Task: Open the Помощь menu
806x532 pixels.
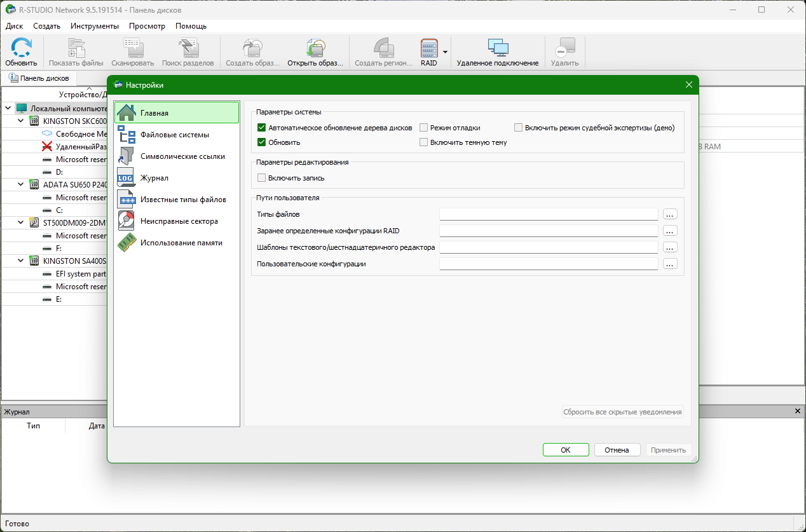Action: pyautogui.click(x=191, y=26)
